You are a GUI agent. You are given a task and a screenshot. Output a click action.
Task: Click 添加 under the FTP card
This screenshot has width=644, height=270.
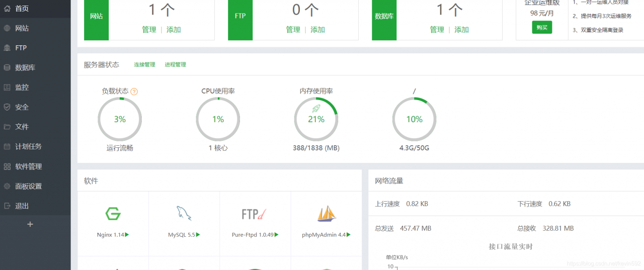317,30
